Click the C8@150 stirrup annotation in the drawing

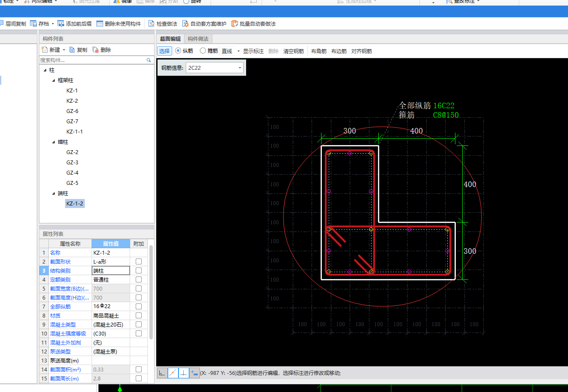click(x=446, y=115)
